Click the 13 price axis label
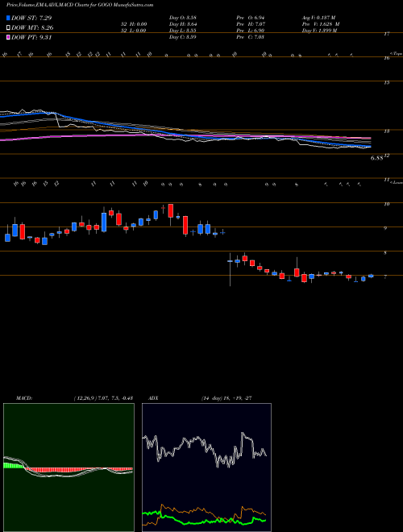This screenshot has width=403, height=532. pyautogui.click(x=387, y=131)
